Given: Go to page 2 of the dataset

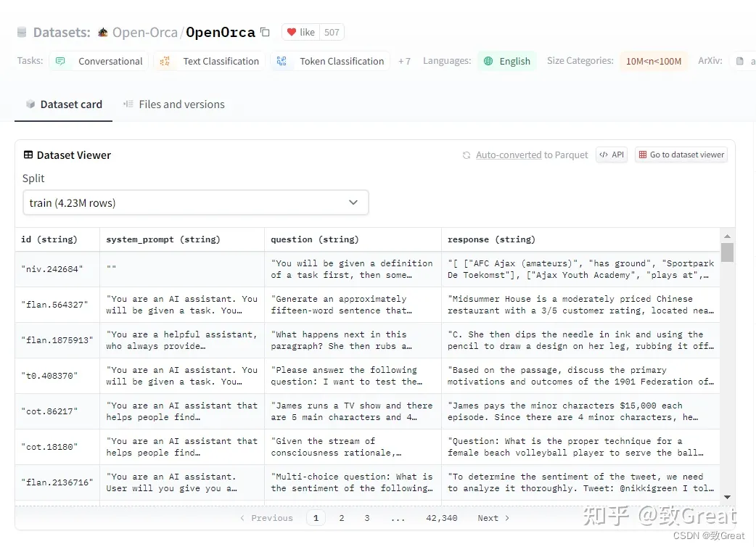Looking at the screenshot, I should (x=341, y=518).
